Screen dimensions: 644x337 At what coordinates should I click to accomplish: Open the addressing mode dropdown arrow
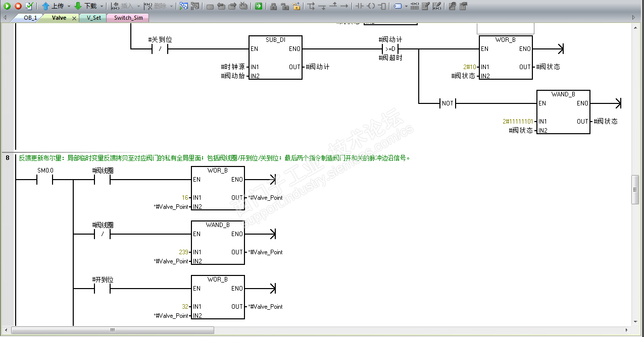(x=406, y=6)
